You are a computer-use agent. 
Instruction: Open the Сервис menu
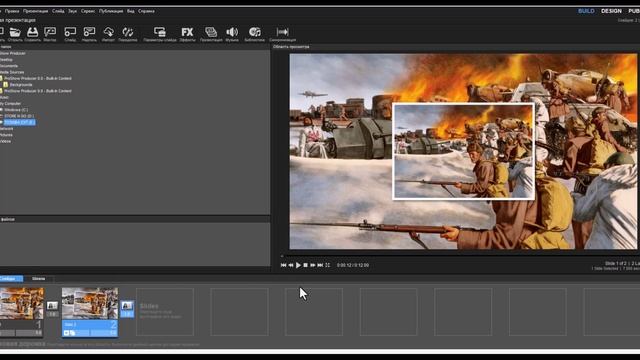(x=88, y=11)
